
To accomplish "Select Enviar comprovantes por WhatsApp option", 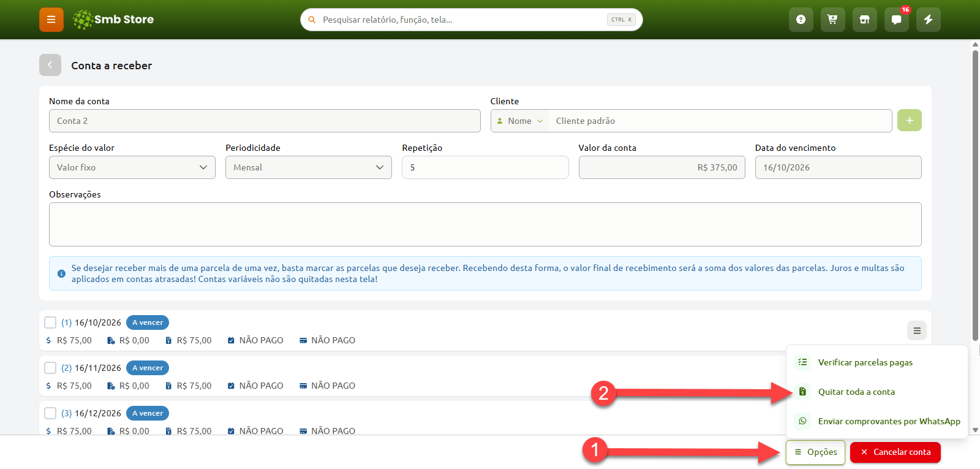I will point(877,421).
